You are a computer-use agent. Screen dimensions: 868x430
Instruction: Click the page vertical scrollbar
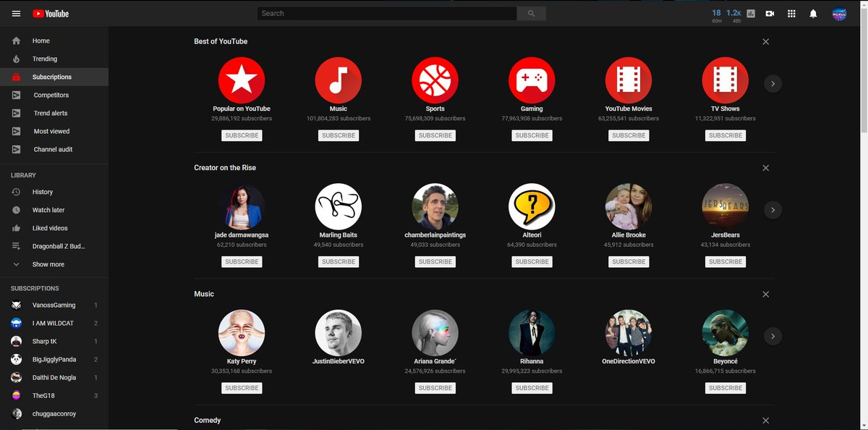click(x=864, y=72)
